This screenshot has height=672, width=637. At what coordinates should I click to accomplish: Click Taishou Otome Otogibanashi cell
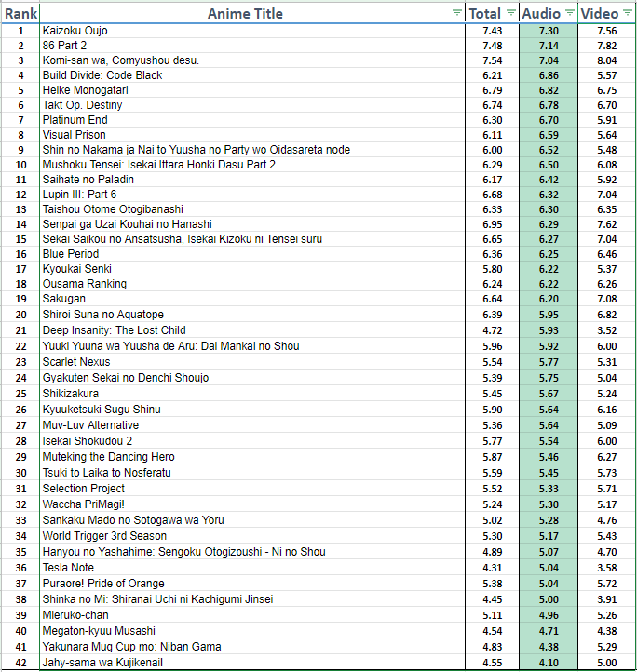(252, 209)
